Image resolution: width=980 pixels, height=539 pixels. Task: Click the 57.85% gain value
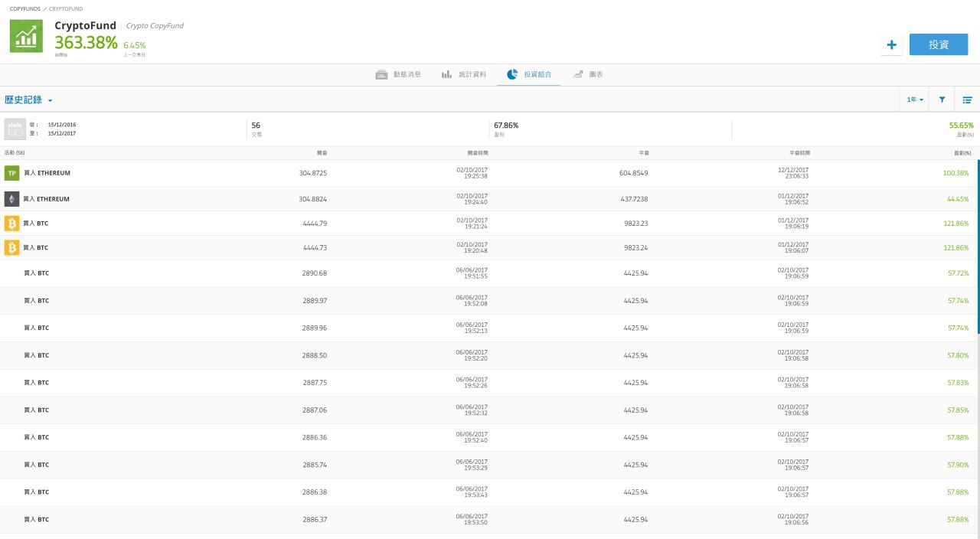pyautogui.click(x=958, y=410)
